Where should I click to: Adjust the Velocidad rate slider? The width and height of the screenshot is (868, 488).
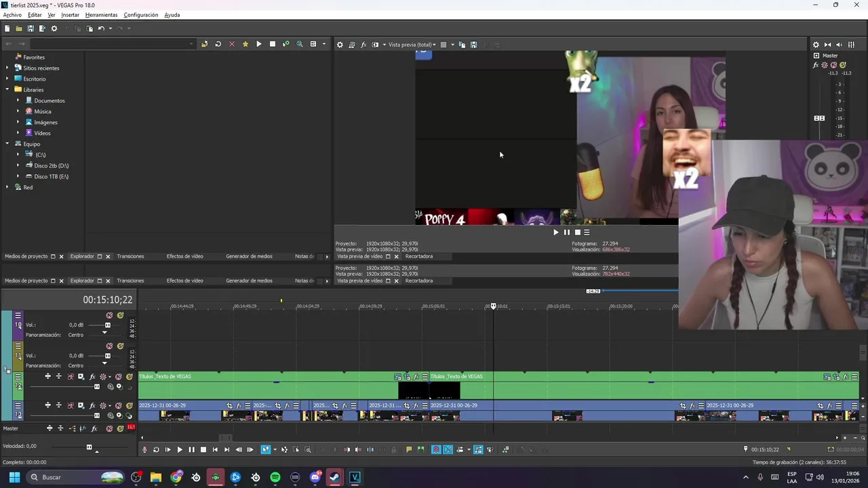[89, 447]
